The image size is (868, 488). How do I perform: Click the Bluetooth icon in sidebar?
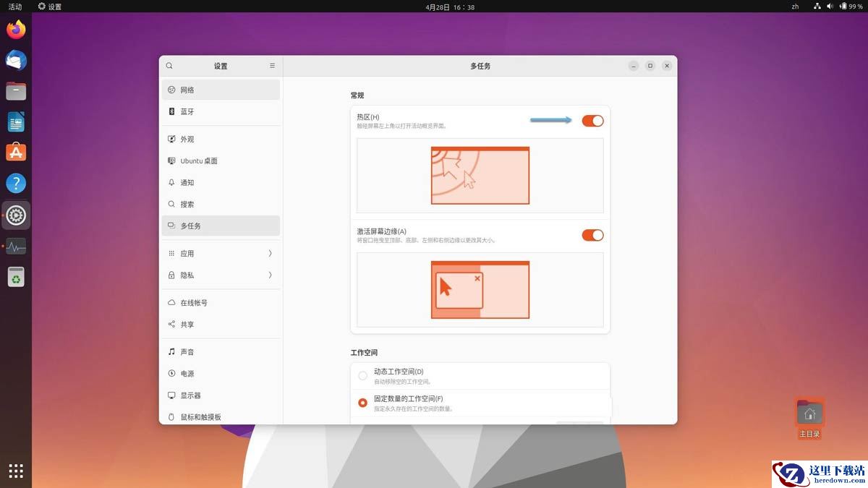pyautogui.click(x=171, y=111)
